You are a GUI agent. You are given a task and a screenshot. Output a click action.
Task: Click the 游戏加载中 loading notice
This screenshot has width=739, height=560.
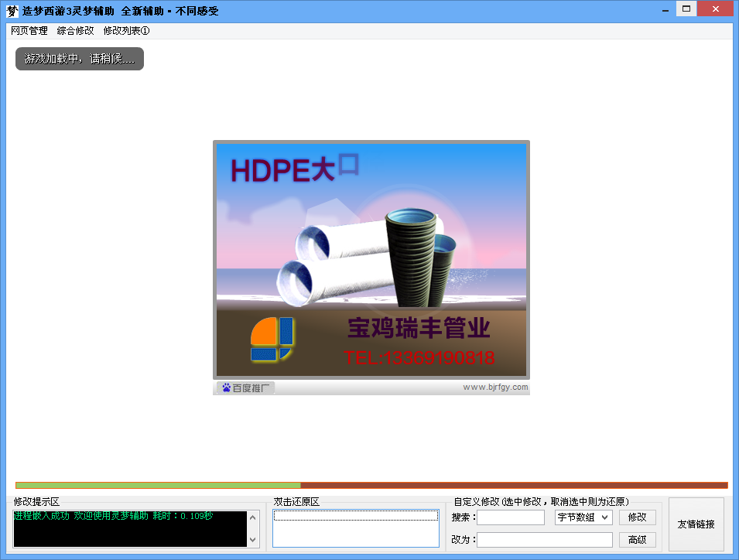pyautogui.click(x=80, y=59)
